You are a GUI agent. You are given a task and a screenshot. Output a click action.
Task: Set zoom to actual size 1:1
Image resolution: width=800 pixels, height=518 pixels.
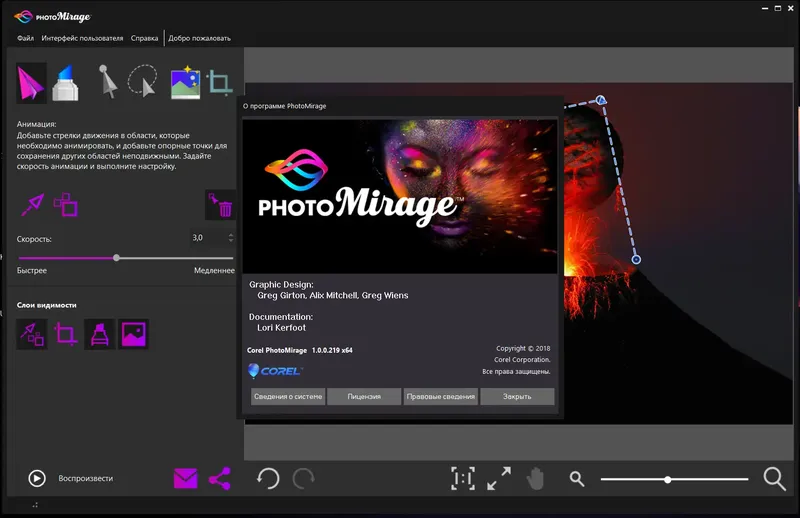tap(463, 479)
